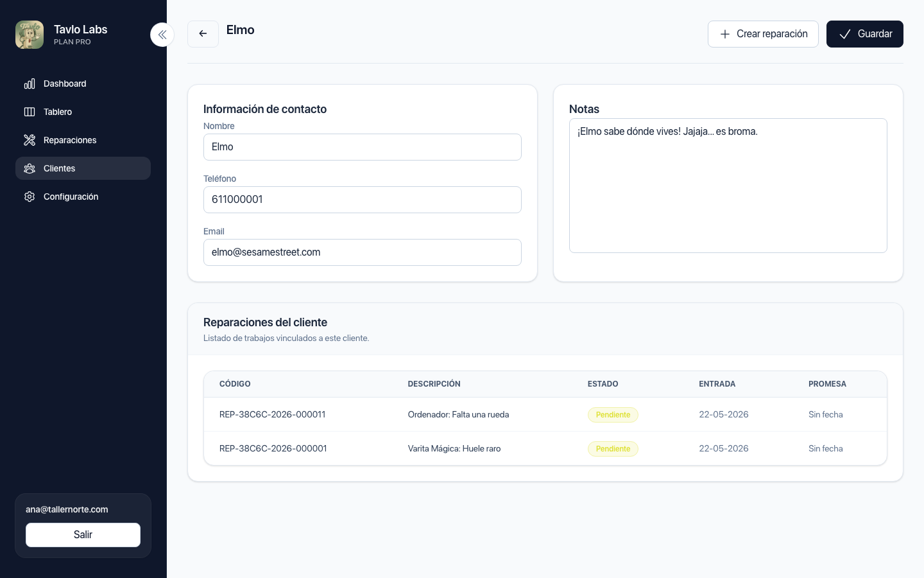Click the CÓDIGO column header
Screen dimensions: 924x578
click(x=235, y=384)
